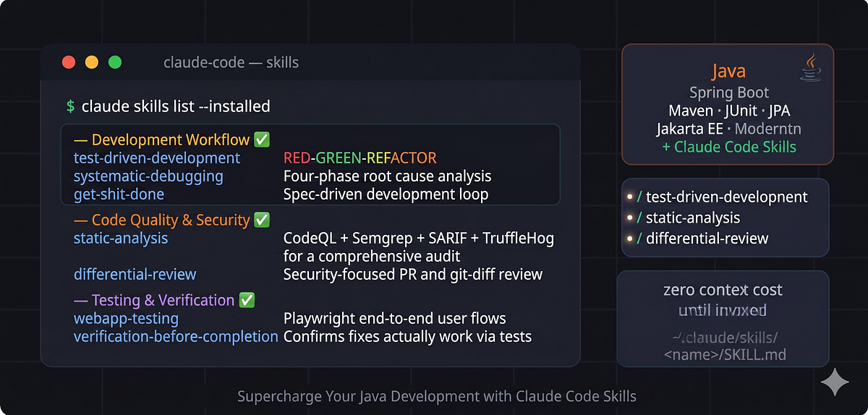Click '/ test-driven-developnent' in the side card
The width and height of the screenshot is (868, 415).
723,197
